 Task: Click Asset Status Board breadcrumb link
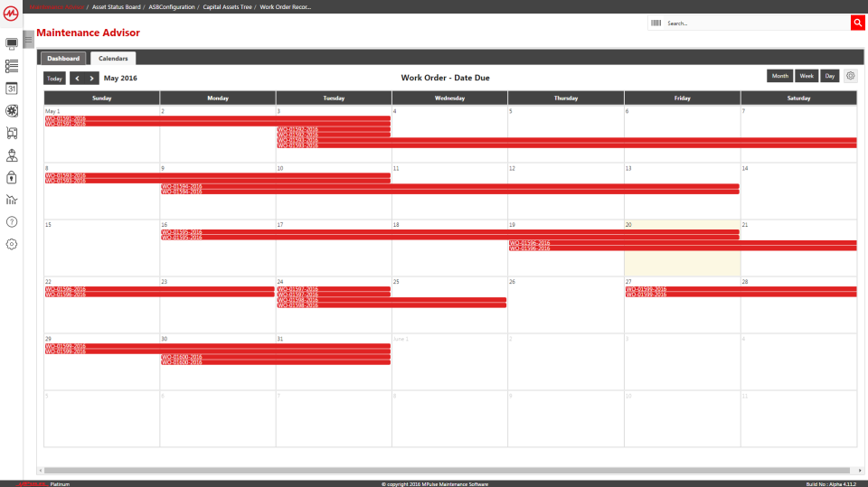click(116, 6)
